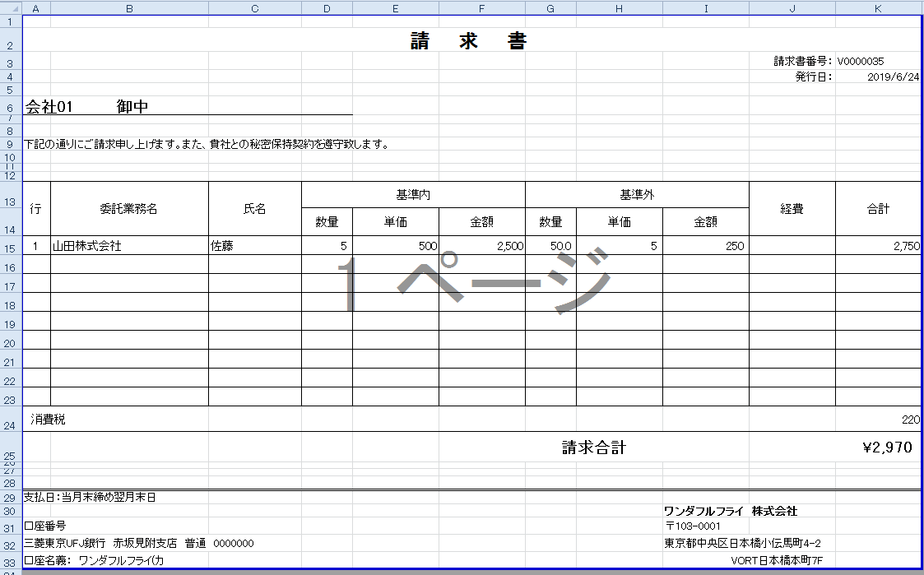Select column D header
The image size is (924, 575).
pyautogui.click(x=327, y=8)
